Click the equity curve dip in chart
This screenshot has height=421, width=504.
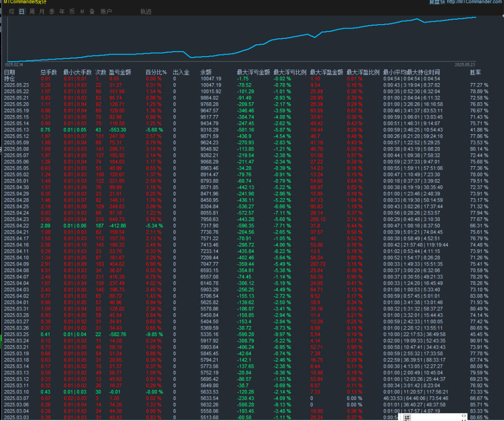(192, 57)
